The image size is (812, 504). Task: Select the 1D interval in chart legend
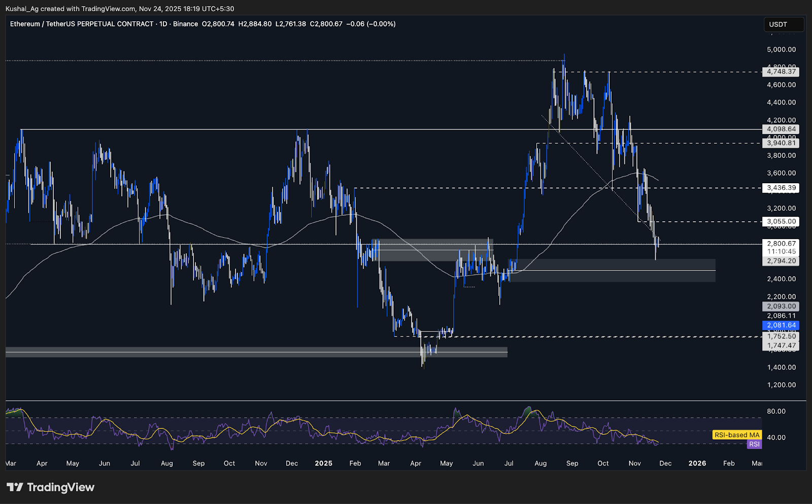(163, 24)
